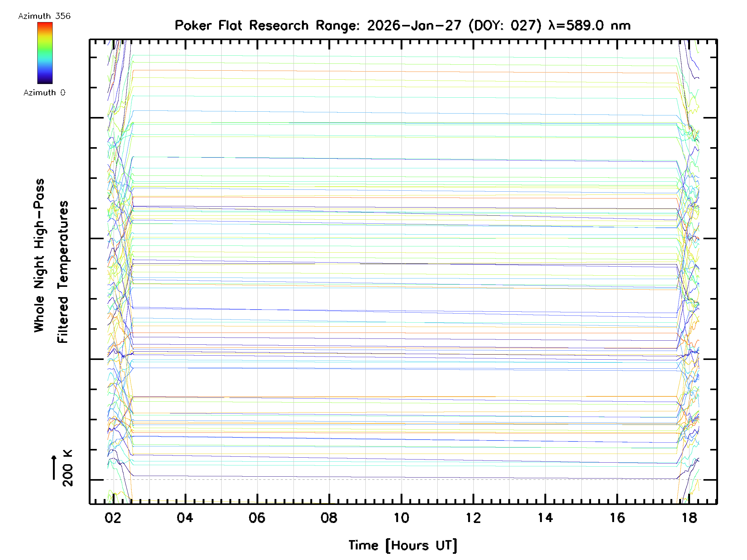Click the '200 K' scale label
Viewport: 747px width, 560px height.
(x=68, y=468)
